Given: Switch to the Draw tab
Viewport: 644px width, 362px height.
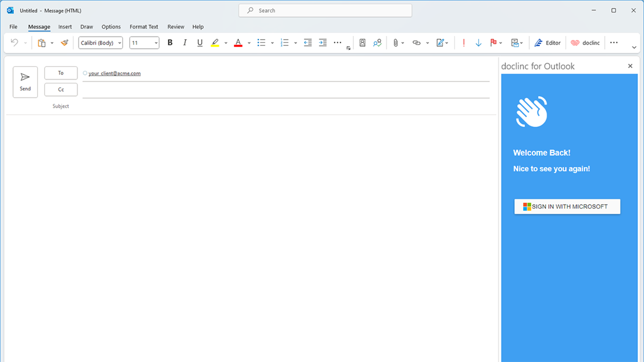Looking at the screenshot, I should (x=87, y=27).
